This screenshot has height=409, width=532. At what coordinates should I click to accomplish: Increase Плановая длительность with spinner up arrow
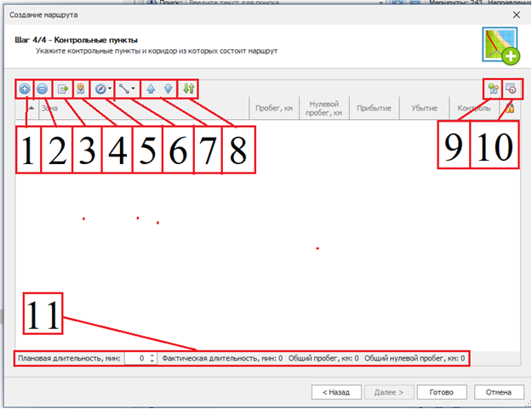(152, 355)
